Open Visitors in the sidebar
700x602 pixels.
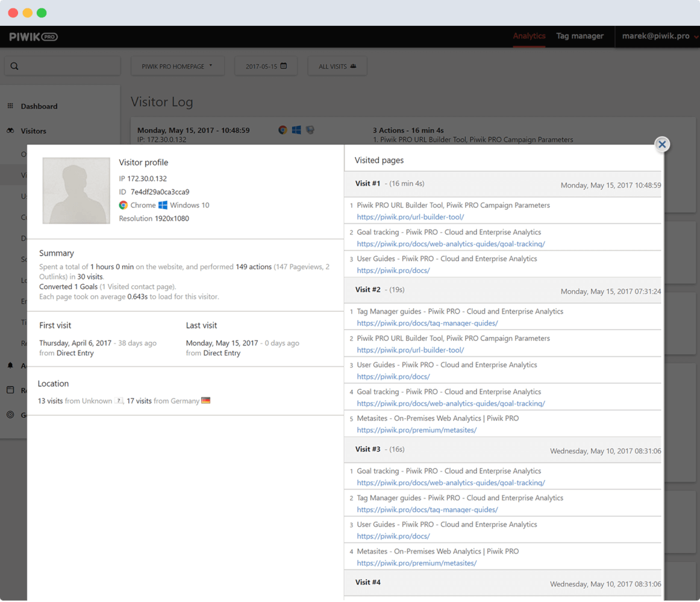[x=34, y=131]
